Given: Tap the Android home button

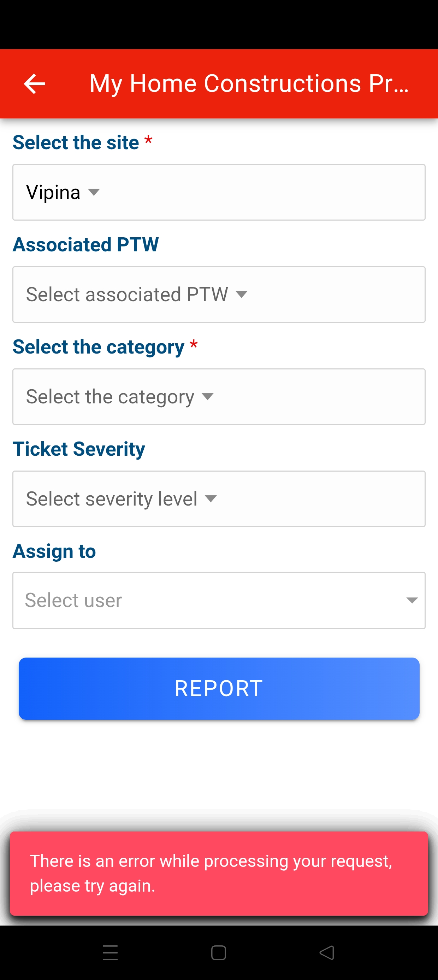Looking at the screenshot, I should 219,953.
